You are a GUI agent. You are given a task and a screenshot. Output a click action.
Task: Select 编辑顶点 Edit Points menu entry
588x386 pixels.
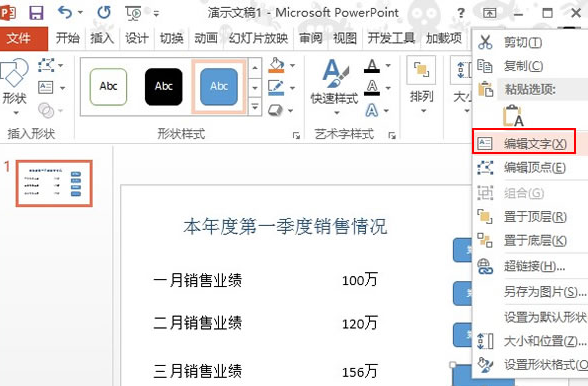click(530, 167)
